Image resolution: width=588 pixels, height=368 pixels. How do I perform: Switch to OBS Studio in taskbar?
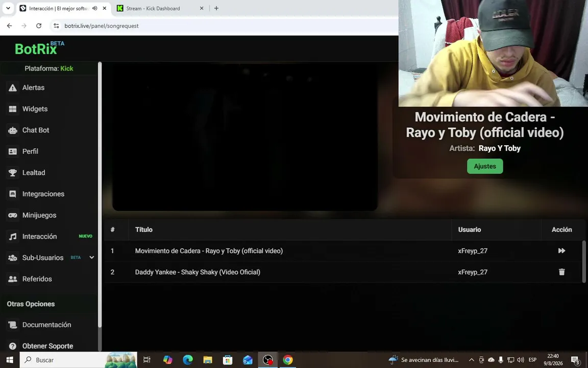pos(268,360)
